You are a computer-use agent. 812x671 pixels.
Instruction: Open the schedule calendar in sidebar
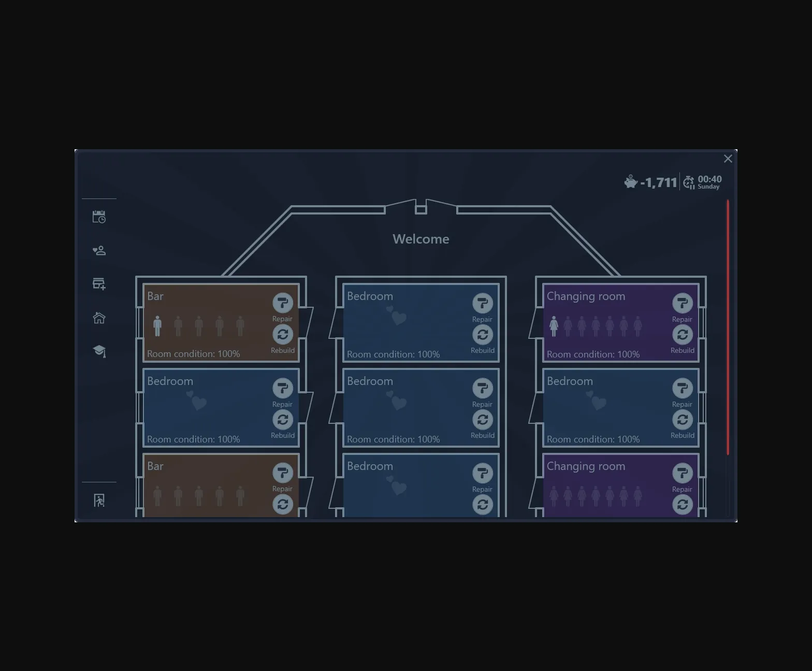point(99,217)
